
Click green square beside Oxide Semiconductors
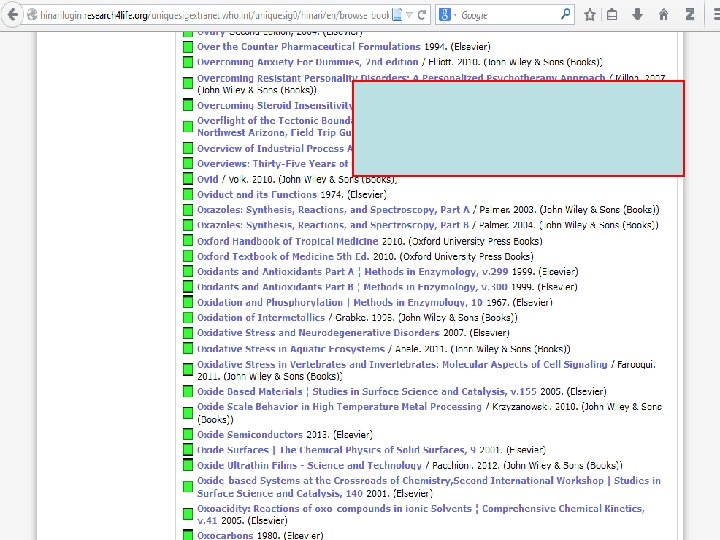click(x=187, y=434)
